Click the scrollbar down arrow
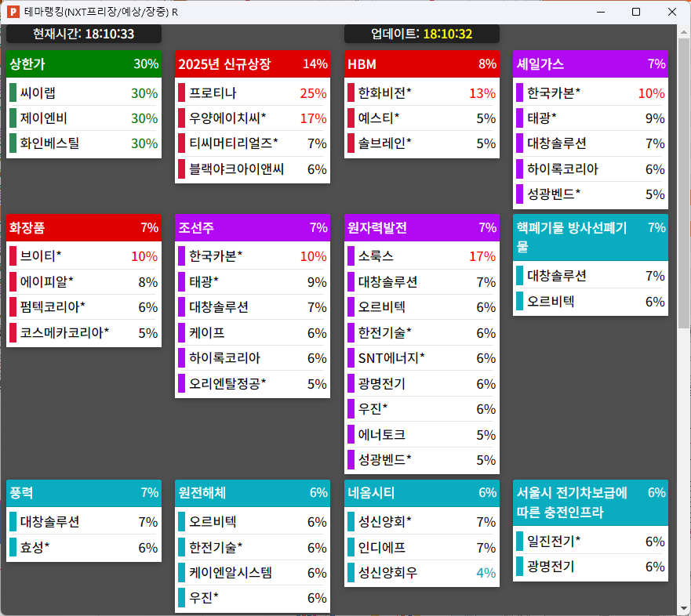 tap(683, 608)
